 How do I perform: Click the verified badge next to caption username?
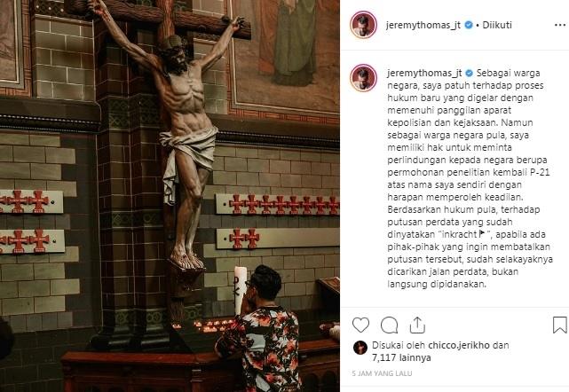(x=469, y=73)
